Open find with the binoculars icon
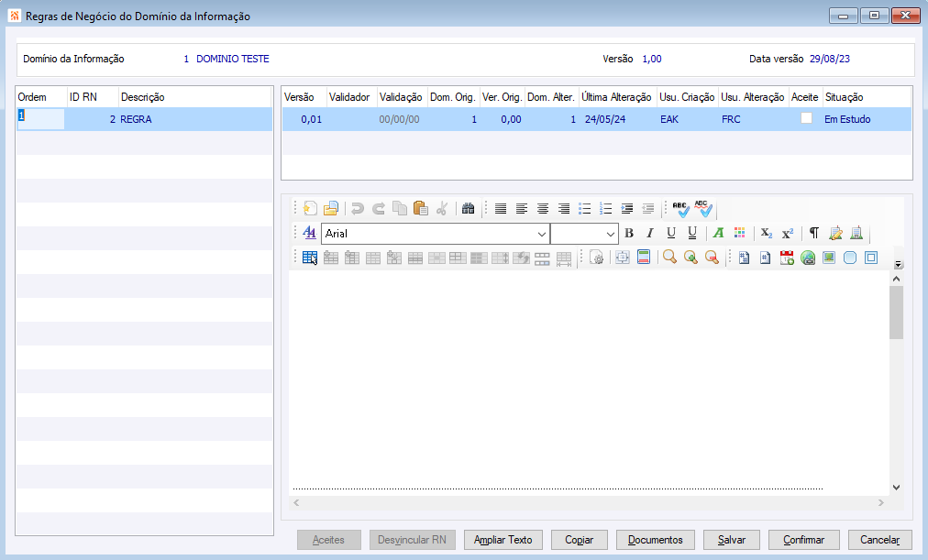Viewport: 928px width, 560px height. [469, 208]
